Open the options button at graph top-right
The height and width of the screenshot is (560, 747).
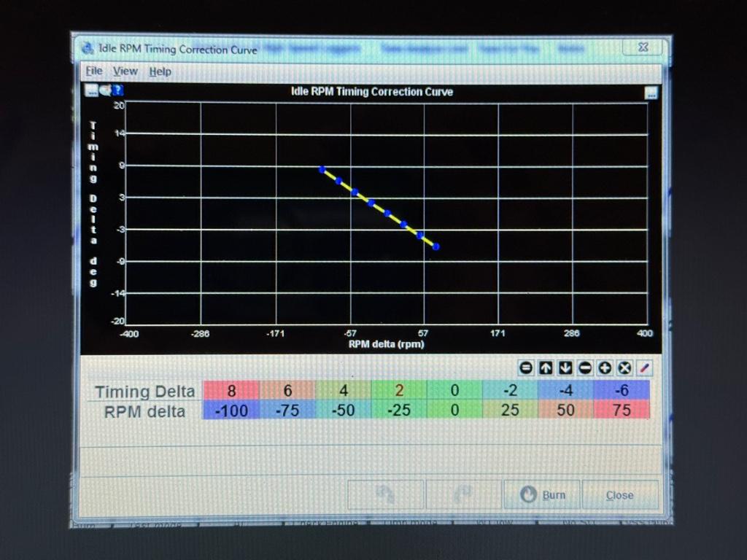pos(651,93)
